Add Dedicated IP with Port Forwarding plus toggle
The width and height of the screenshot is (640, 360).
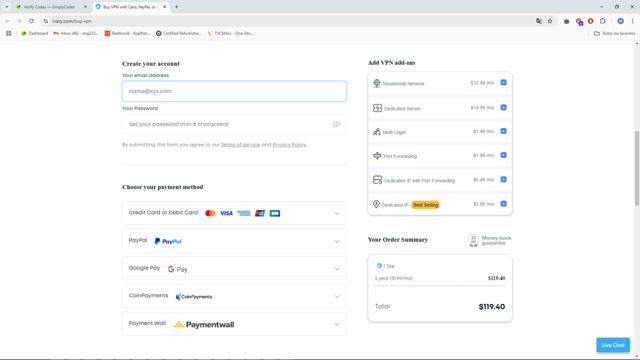coord(503,179)
